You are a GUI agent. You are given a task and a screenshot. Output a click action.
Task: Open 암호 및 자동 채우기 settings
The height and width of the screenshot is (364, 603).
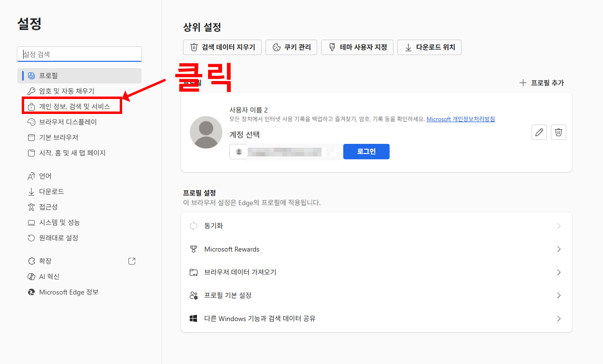point(80,91)
